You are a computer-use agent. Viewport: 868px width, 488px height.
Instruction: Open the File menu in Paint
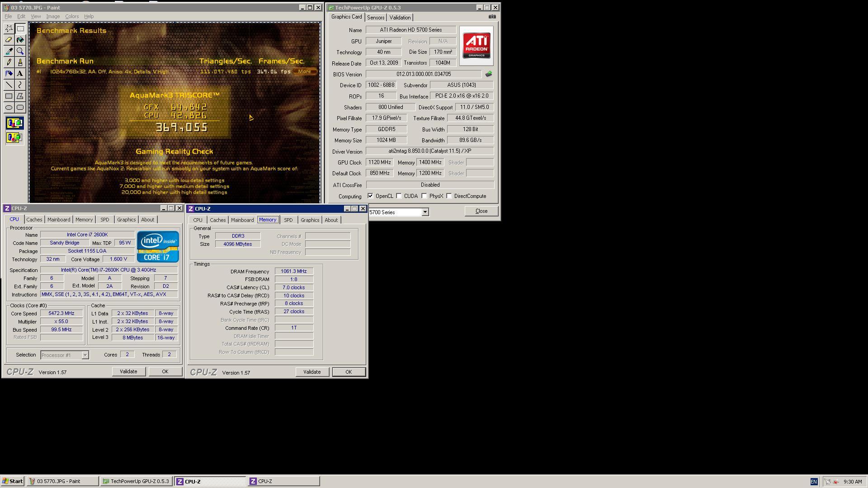point(8,16)
